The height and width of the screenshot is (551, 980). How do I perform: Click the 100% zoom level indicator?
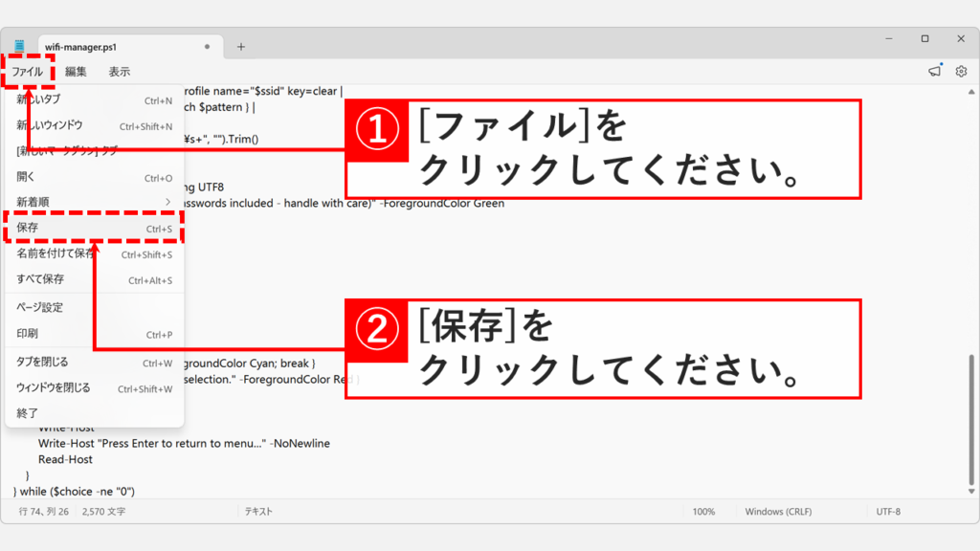[705, 511]
